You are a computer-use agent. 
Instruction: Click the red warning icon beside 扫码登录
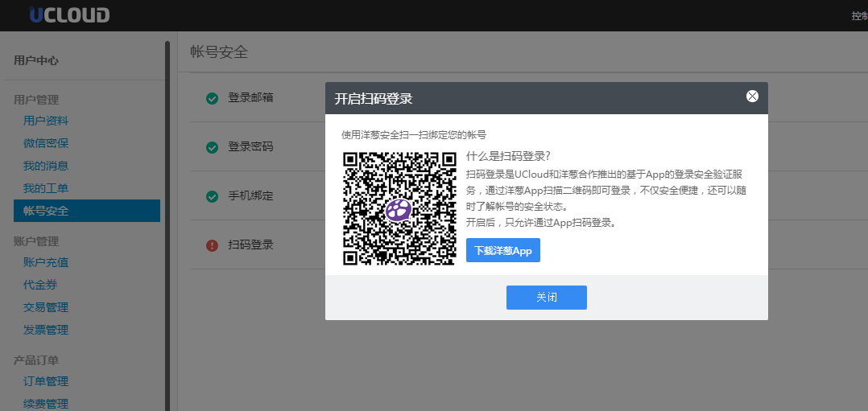coord(212,245)
